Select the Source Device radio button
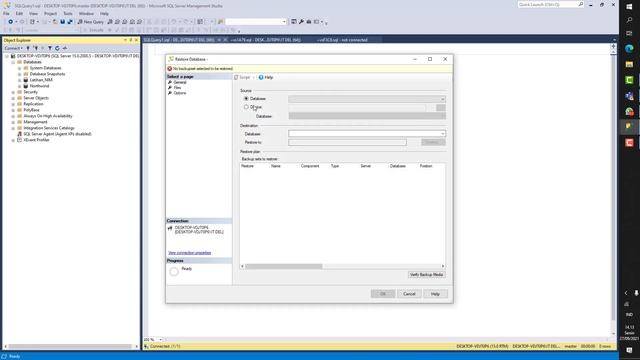 point(246,107)
